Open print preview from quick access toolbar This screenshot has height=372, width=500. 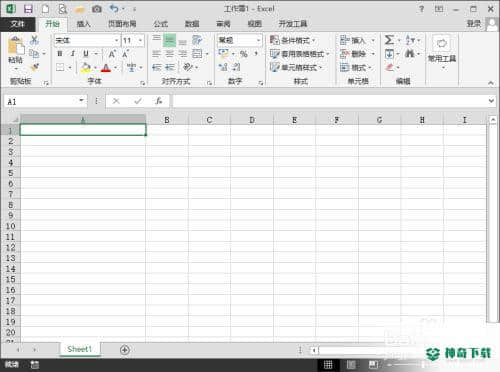point(63,9)
